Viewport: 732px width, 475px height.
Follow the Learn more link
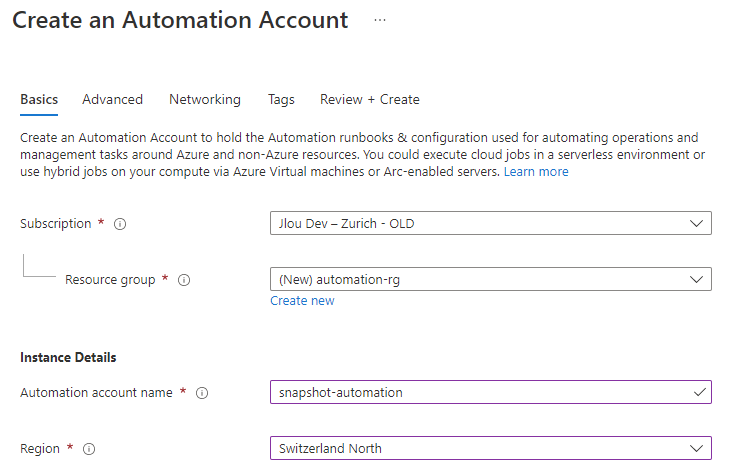(x=536, y=172)
